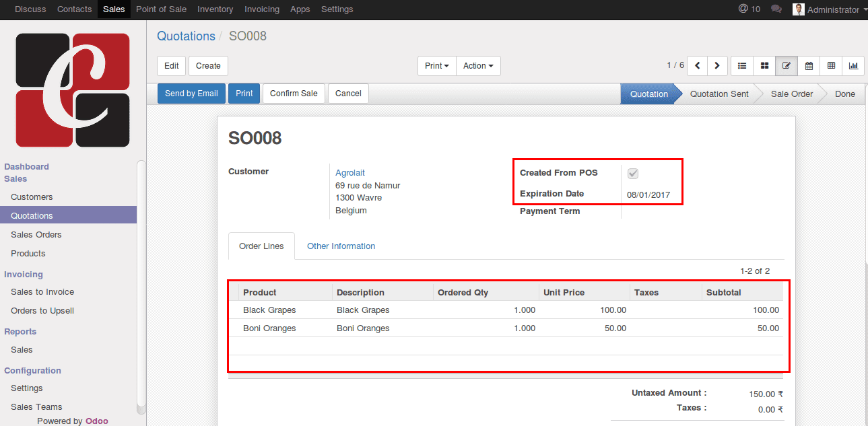Open the graph view
Image resolution: width=868 pixels, height=426 pixels.
pos(853,66)
